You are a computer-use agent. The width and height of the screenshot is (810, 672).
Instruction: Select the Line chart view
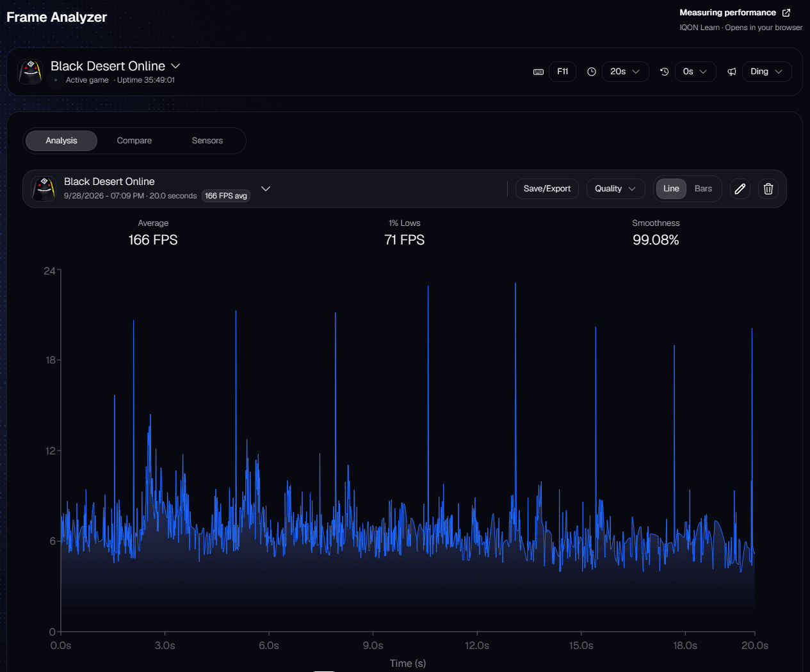tap(671, 189)
